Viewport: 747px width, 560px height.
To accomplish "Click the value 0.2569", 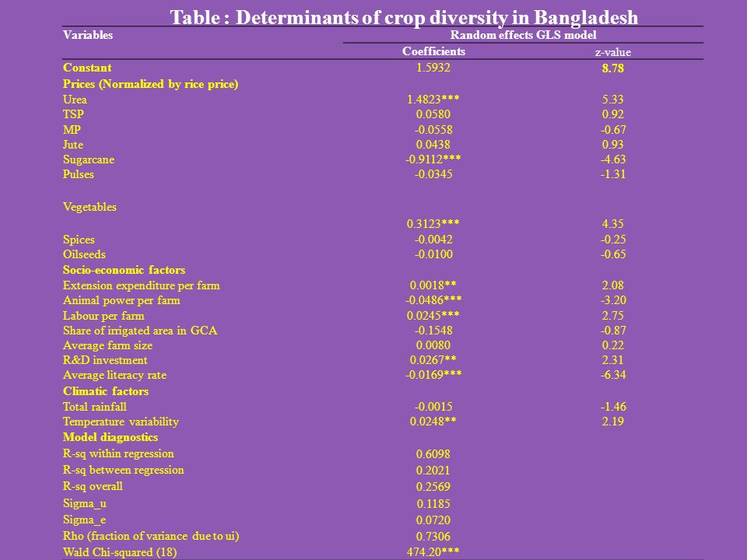I will 433,487.
